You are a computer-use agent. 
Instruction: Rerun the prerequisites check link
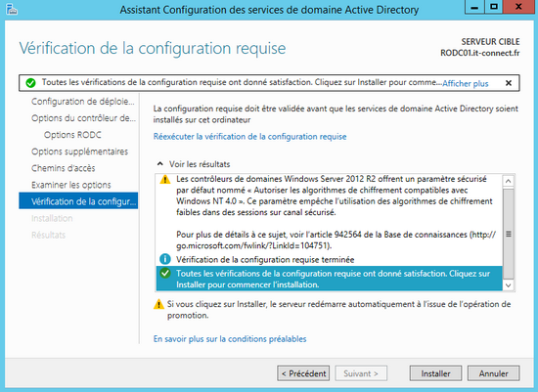249,137
